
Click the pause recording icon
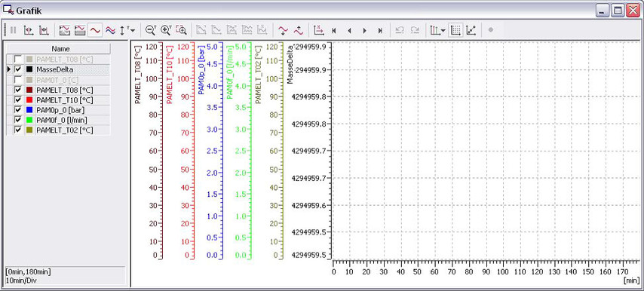click(x=13, y=30)
